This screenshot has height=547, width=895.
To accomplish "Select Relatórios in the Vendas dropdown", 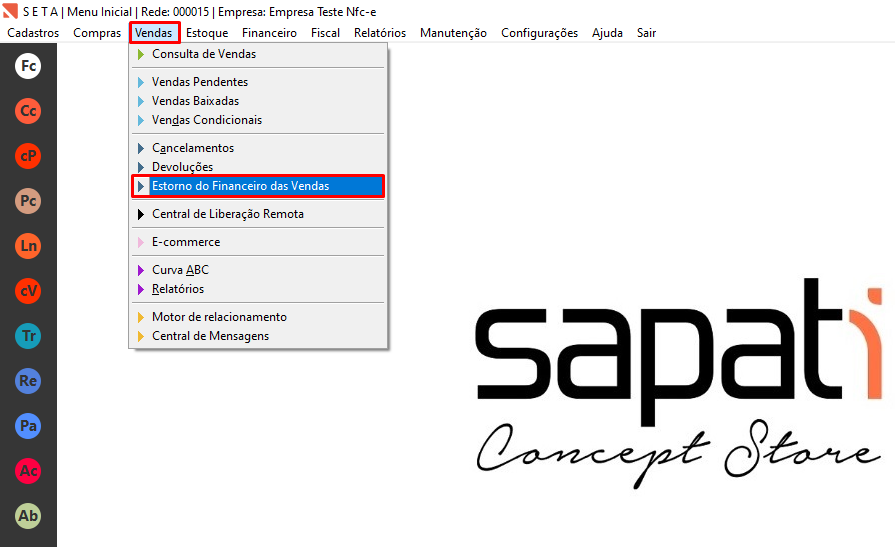I will pyautogui.click(x=258, y=289).
